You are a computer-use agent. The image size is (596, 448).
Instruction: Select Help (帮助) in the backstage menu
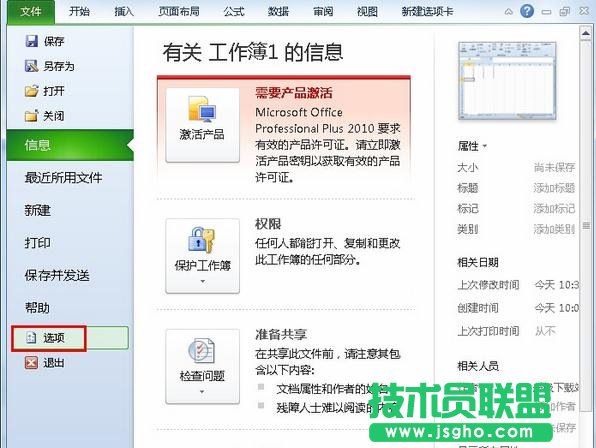[x=37, y=308]
